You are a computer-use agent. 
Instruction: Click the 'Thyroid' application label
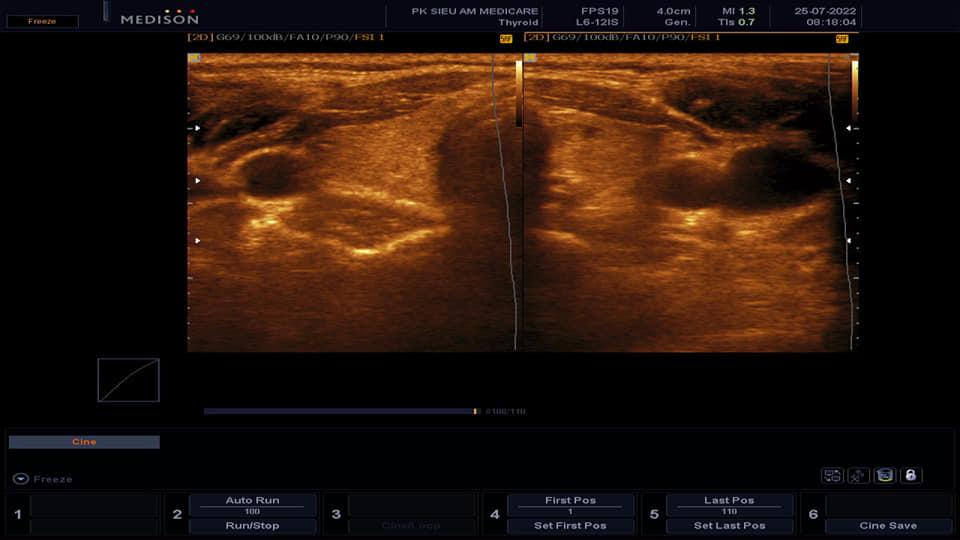(518, 22)
